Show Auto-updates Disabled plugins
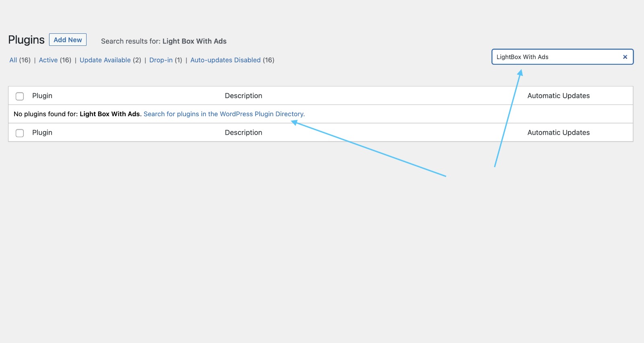The width and height of the screenshot is (644, 343). pos(225,60)
